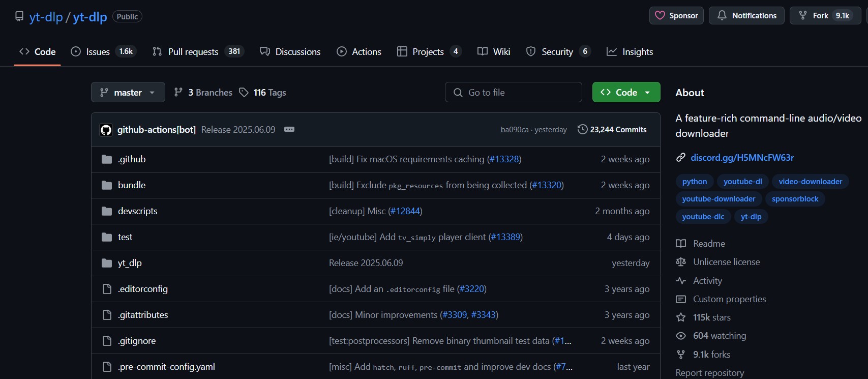Click the Fork icon in header
Viewport: 868px width, 379px height.
[x=803, y=16]
